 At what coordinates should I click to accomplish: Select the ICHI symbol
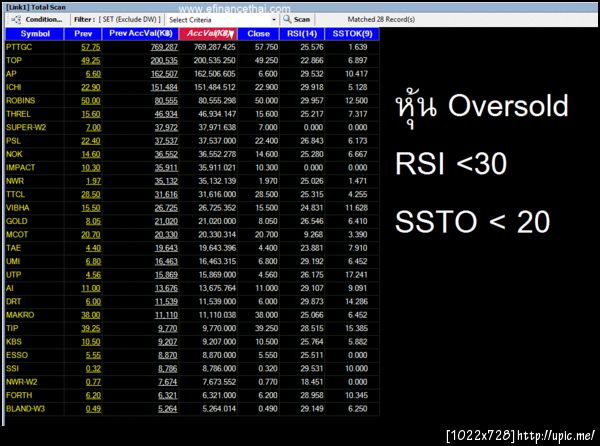coord(13,87)
